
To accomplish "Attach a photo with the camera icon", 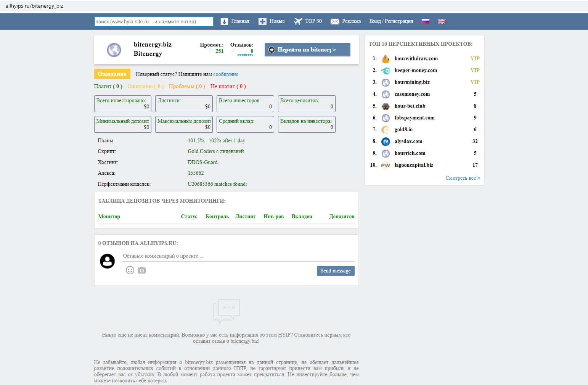I will 142,270.
